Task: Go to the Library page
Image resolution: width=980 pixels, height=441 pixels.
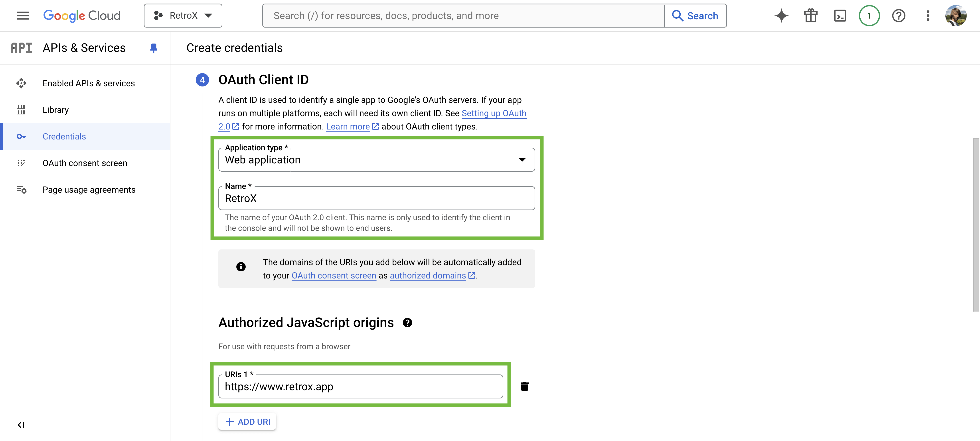Action: tap(85, 110)
